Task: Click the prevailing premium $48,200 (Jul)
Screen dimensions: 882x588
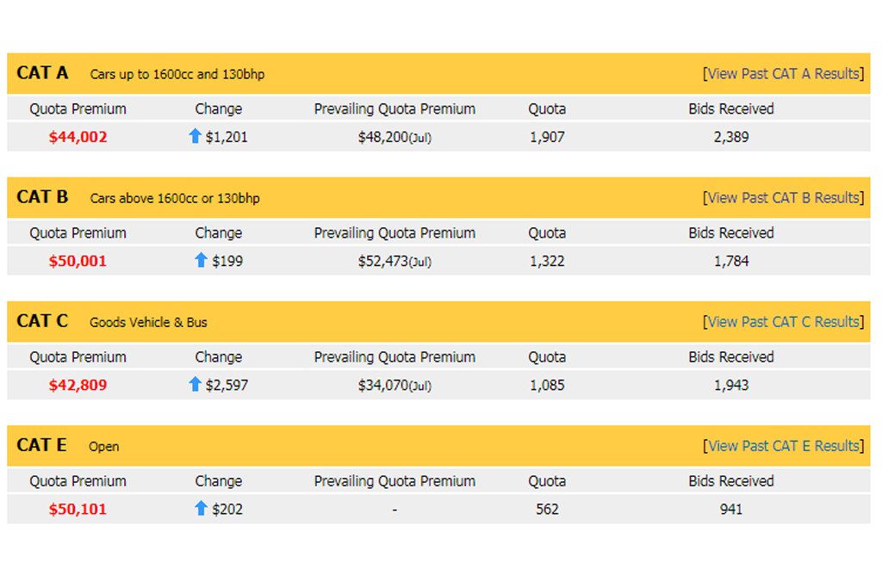Action: pos(394,137)
